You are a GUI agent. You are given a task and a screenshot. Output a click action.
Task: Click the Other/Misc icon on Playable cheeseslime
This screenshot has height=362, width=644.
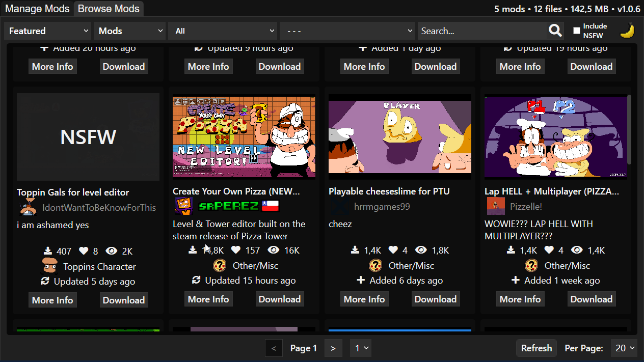pos(375,265)
